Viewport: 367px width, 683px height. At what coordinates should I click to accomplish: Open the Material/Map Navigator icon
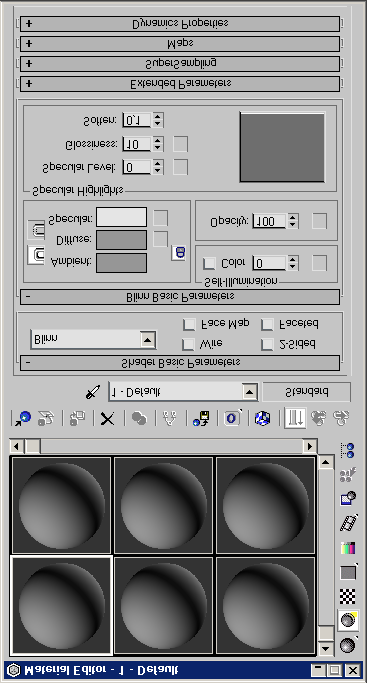(x=348, y=450)
